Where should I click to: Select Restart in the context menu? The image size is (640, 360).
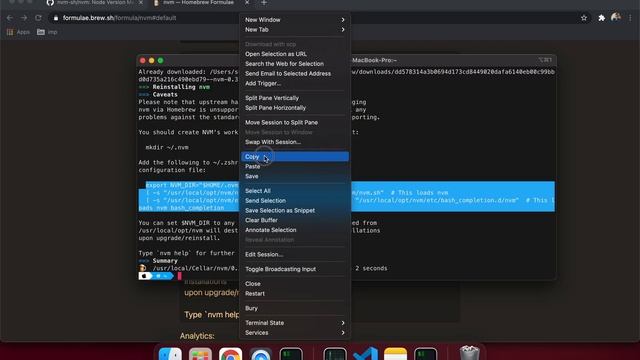[x=294, y=294]
